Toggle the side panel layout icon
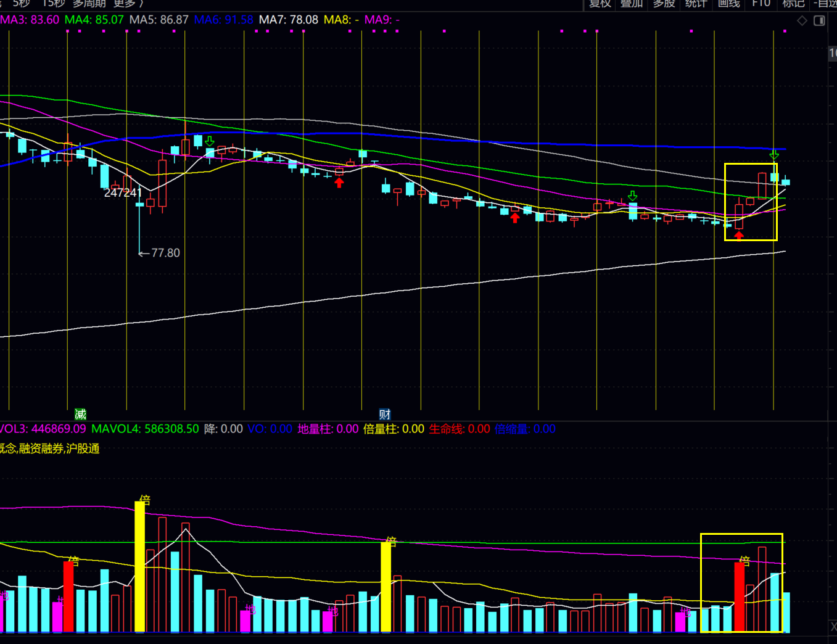Viewport: 837px width, 644px height. pos(819,21)
